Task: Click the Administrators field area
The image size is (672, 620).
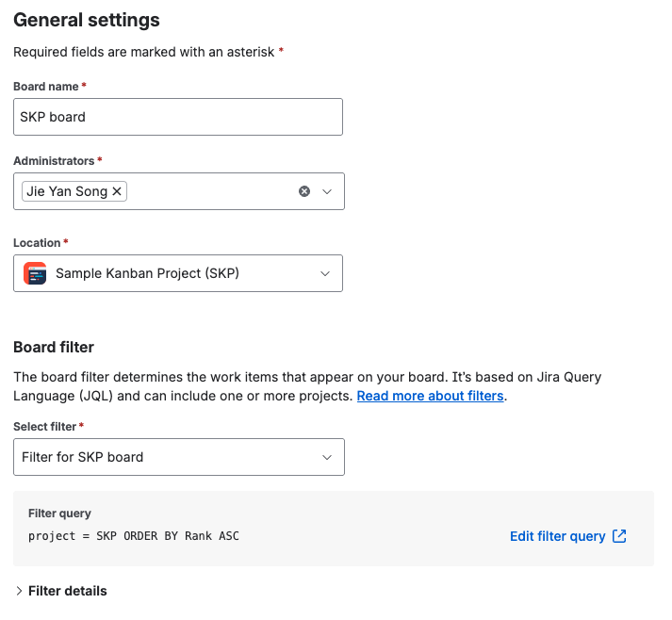Action: click(x=179, y=191)
